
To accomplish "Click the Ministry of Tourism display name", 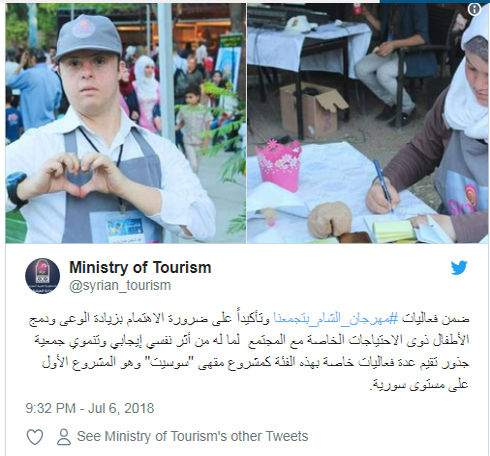I will (x=140, y=268).
